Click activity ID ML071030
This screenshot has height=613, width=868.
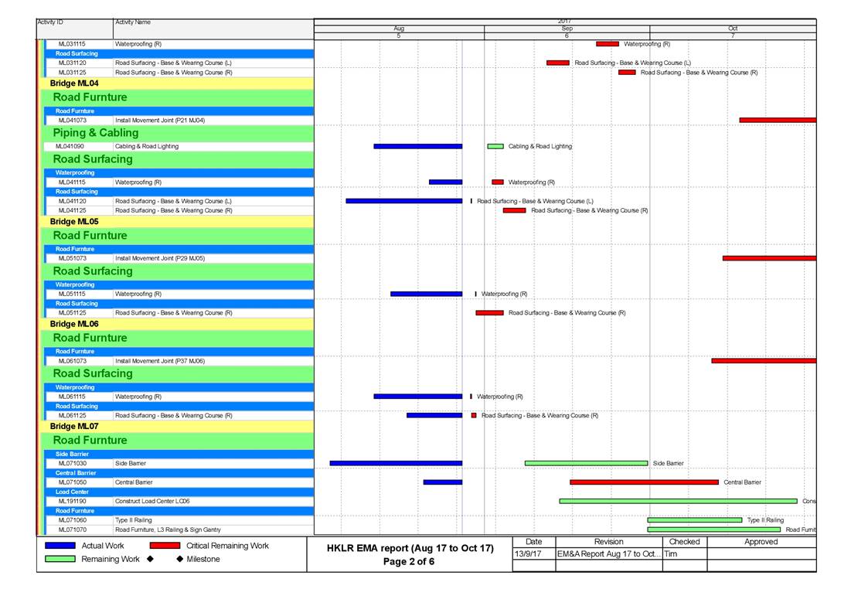pos(72,463)
